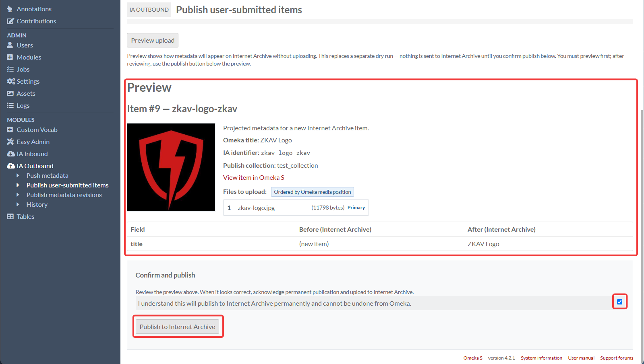The width and height of the screenshot is (644, 364).
Task: Open the Settings page
Action: 28,81
